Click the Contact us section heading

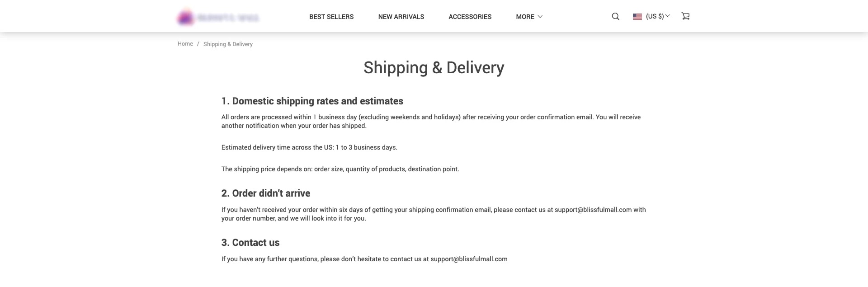click(250, 242)
